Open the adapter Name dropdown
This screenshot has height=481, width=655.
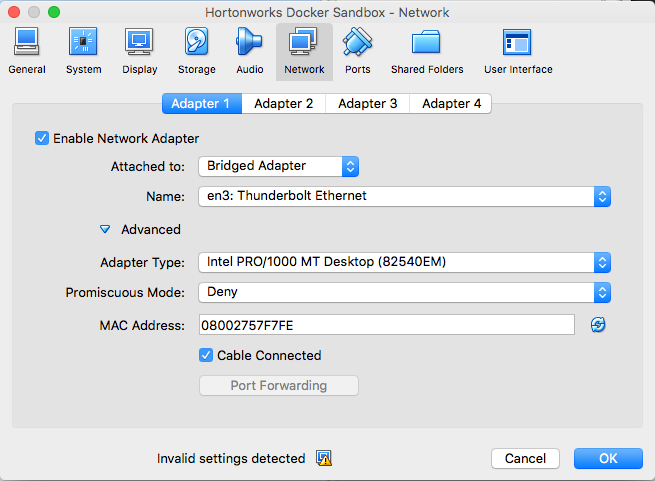(404, 196)
